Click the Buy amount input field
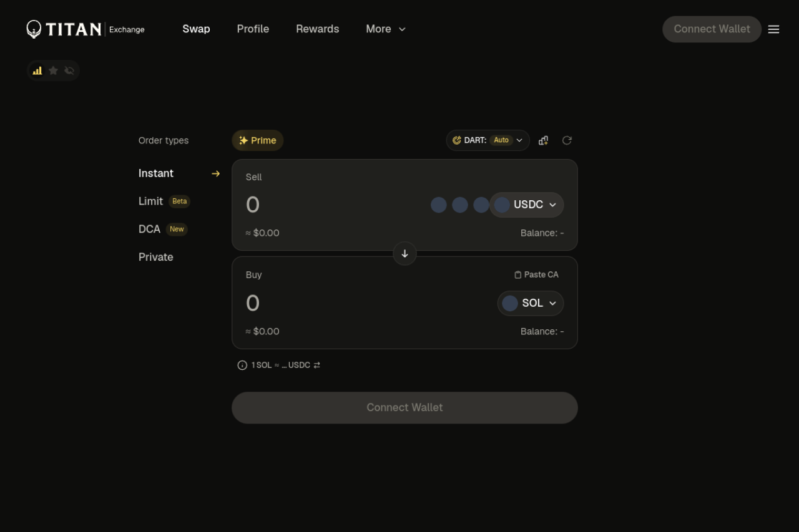 [x=368, y=303]
